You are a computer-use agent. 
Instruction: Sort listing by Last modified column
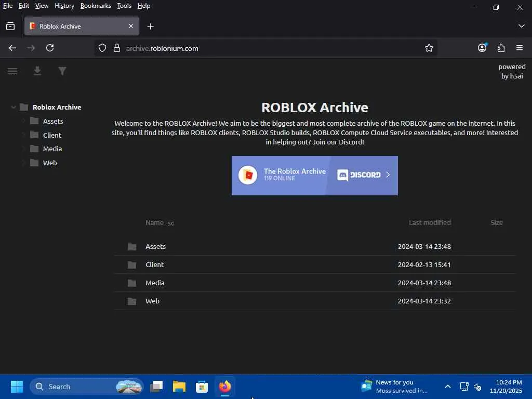[x=430, y=222]
